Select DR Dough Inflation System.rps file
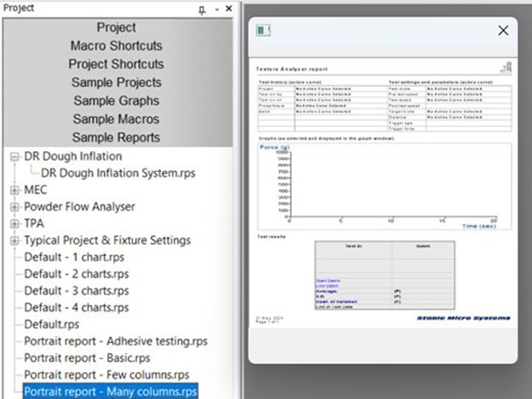The width and height of the screenshot is (532, 399). coord(118,173)
